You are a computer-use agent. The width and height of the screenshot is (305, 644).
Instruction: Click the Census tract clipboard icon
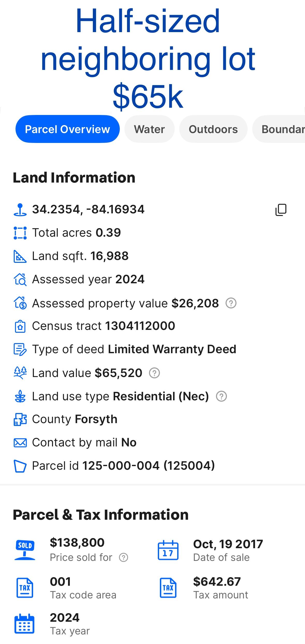coord(20,326)
